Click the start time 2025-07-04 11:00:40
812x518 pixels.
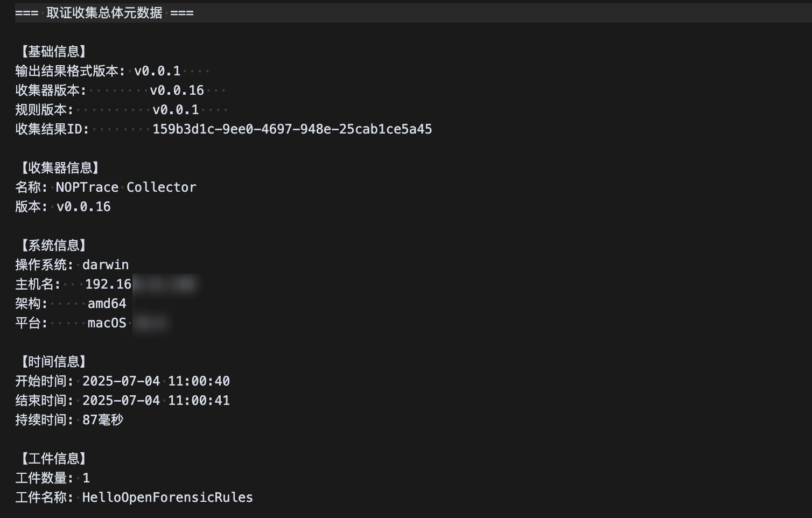tap(156, 381)
